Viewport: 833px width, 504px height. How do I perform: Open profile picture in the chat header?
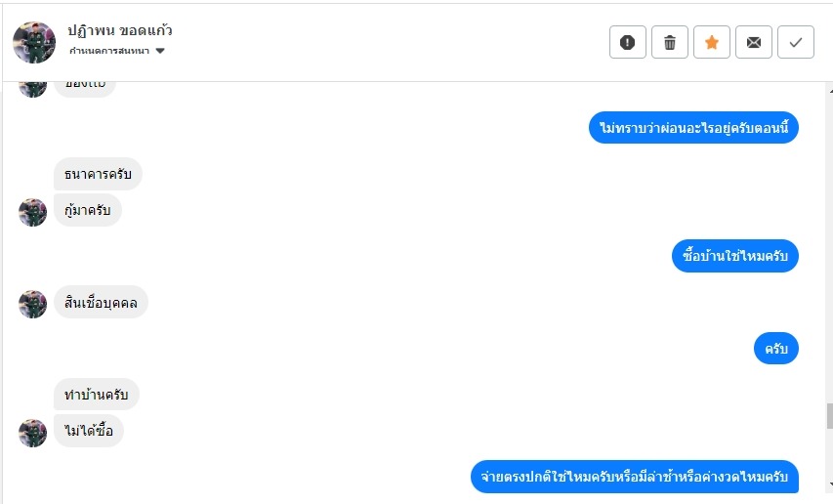coord(34,42)
